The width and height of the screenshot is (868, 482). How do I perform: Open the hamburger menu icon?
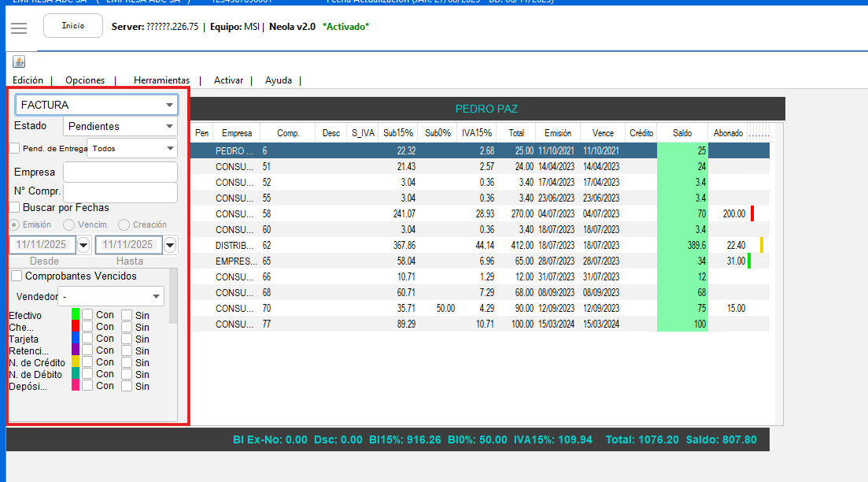(x=19, y=28)
